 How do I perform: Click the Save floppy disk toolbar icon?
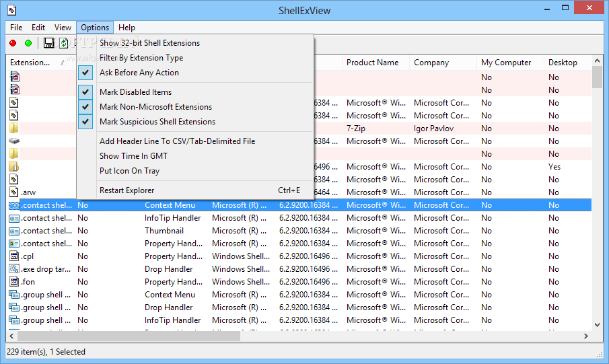(x=48, y=43)
